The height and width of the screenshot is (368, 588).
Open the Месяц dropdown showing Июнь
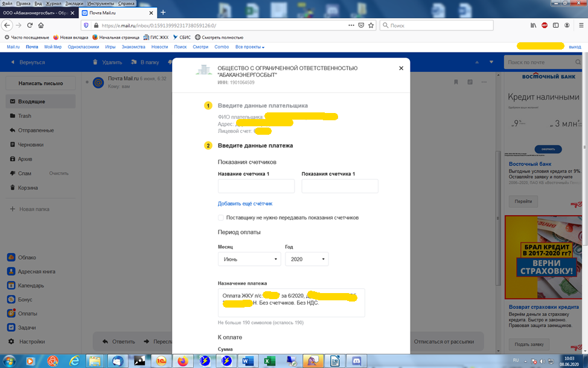pyautogui.click(x=249, y=259)
